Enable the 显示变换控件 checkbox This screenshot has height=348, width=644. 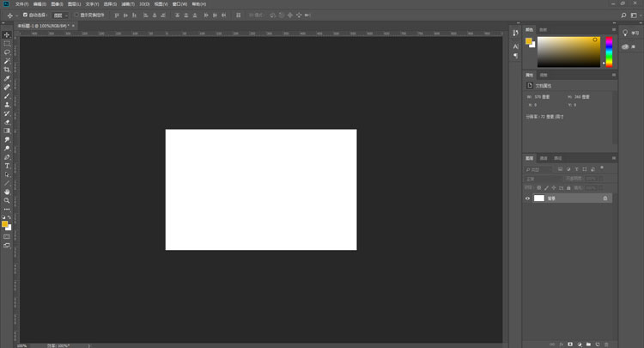pyautogui.click(x=76, y=15)
